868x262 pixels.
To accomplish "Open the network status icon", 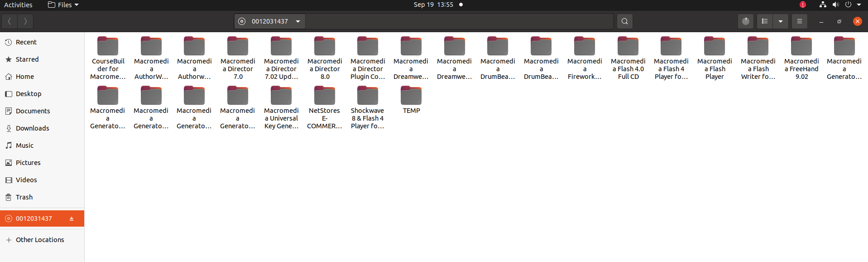I will pos(823,5).
